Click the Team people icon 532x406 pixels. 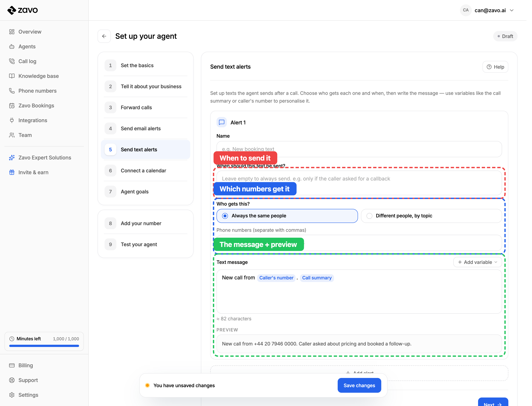tap(12, 135)
